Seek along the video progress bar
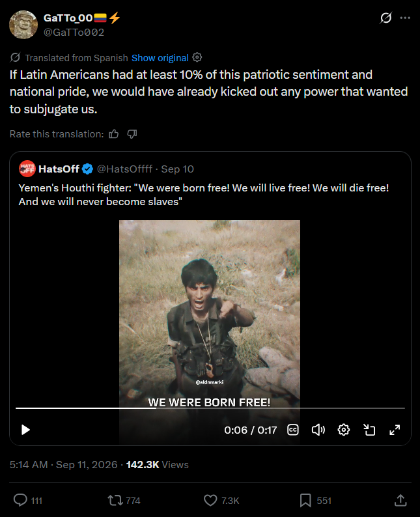Viewport: 420px width, 517px height. (210, 408)
